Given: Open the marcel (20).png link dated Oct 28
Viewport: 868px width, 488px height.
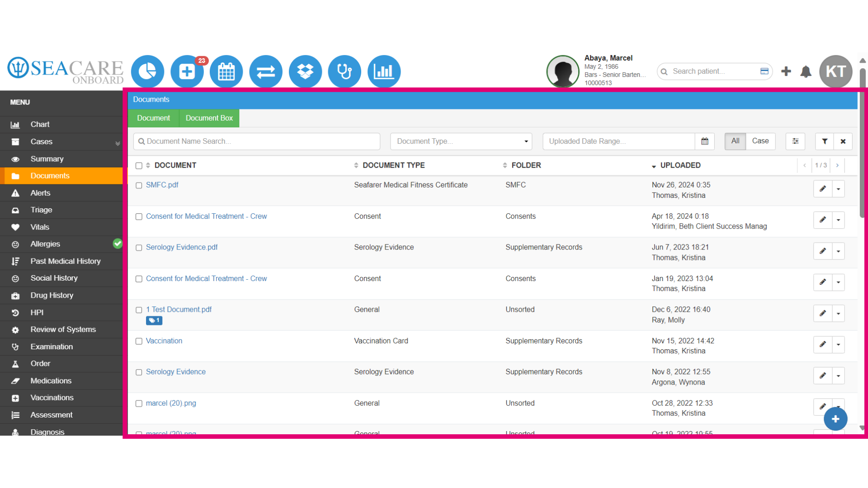Looking at the screenshot, I should pyautogui.click(x=171, y=403).
